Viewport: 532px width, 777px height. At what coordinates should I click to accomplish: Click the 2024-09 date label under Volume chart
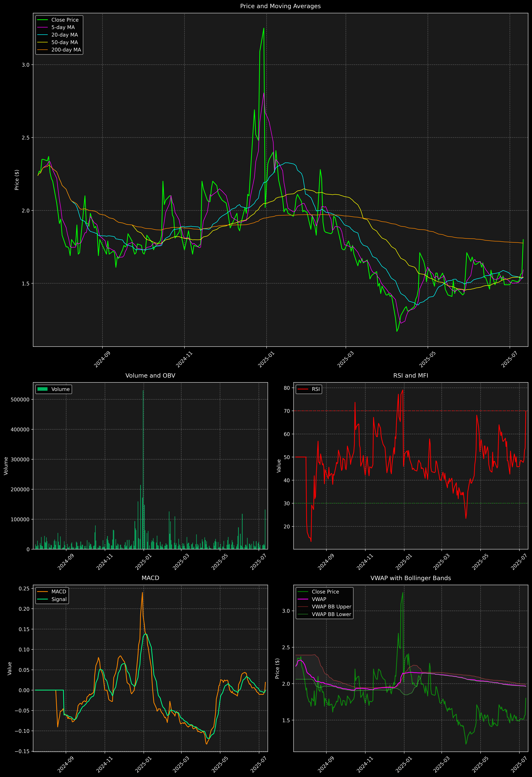[x=66, y=562]
